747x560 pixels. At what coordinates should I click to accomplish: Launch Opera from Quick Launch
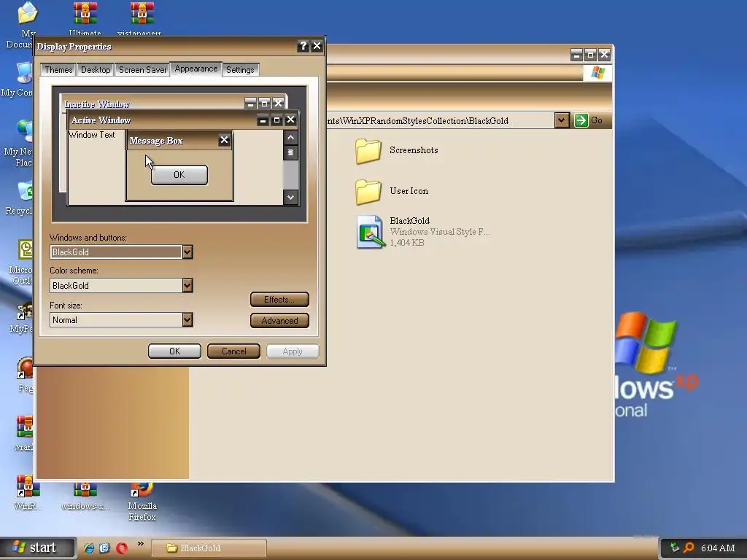[x=122, y=548]
